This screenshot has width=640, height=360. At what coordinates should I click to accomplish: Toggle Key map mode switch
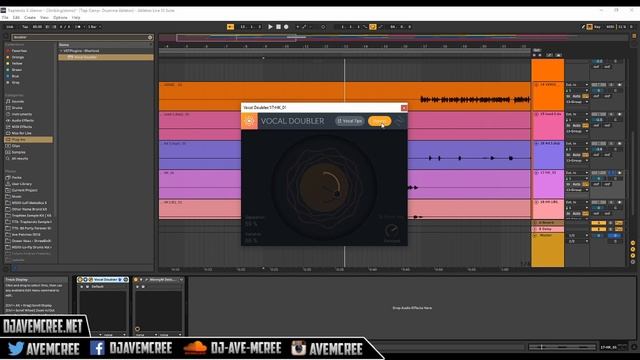pos(597,27)
